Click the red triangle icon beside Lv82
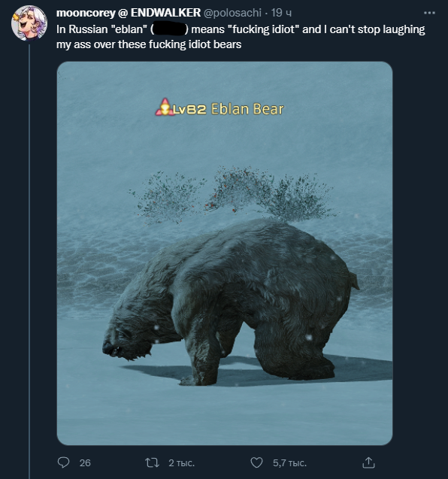 coord(165,108)
